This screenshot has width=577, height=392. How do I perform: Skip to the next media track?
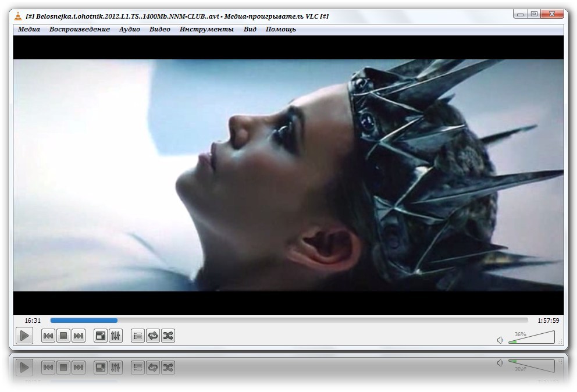[79, 336]
